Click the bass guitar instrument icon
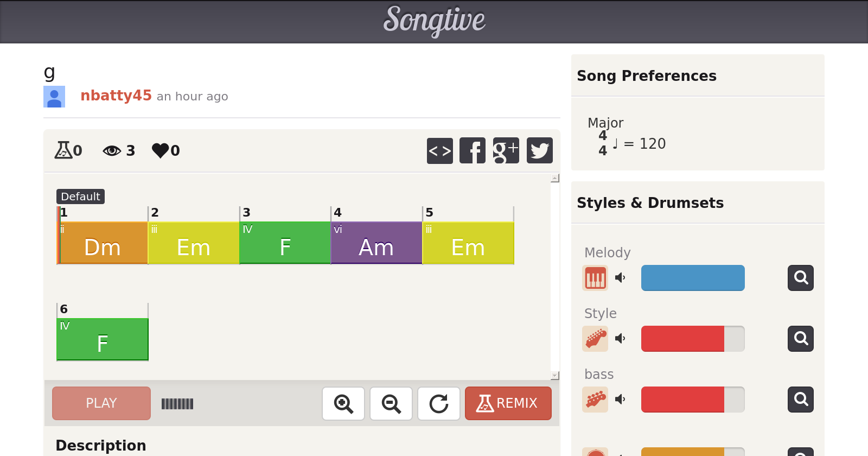 click(x=595, y=400)
